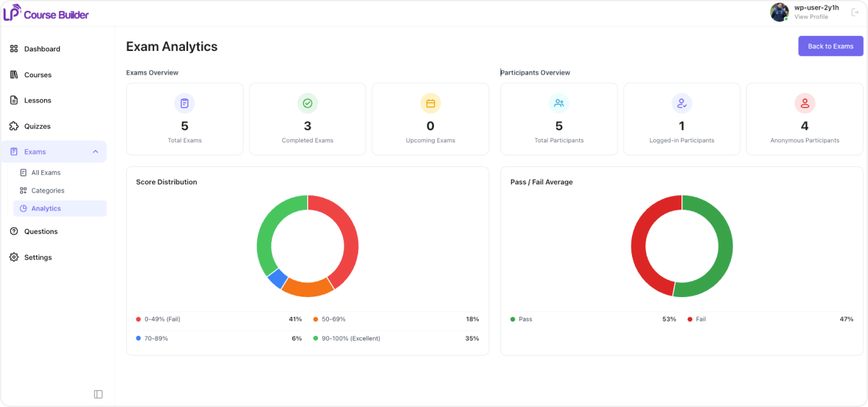The width and height of the screenshot is (868, 407).
Task: Open the View Profile link
Action: click(811, 17)
